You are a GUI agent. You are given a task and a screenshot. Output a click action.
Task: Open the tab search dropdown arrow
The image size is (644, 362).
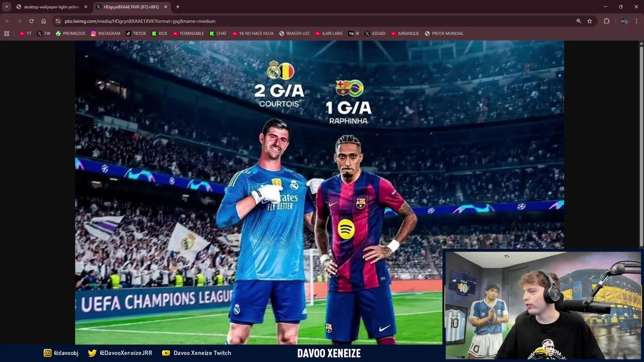(x=7, y=7)
